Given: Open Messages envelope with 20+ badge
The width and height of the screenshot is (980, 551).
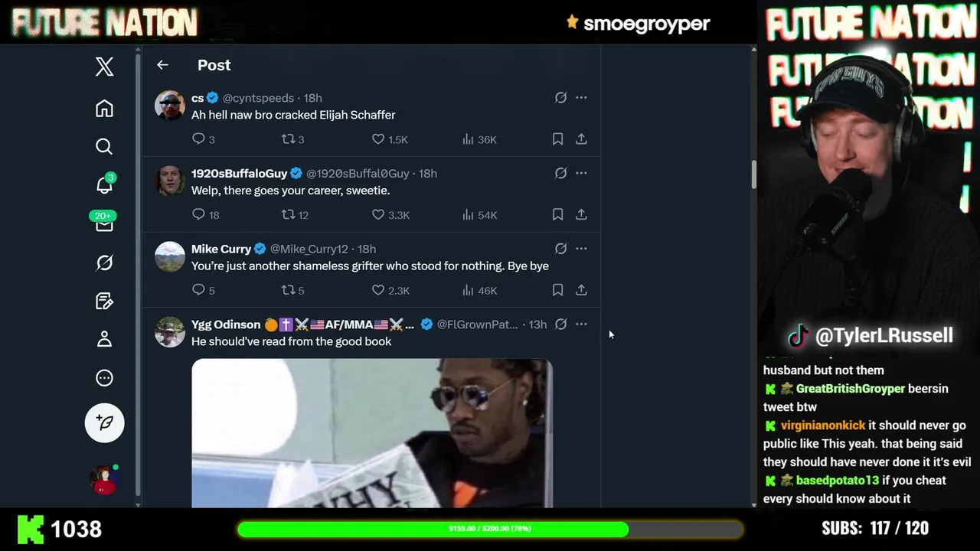Looking at the screenshot, I should pyautogui.click(x=104, y=223).
